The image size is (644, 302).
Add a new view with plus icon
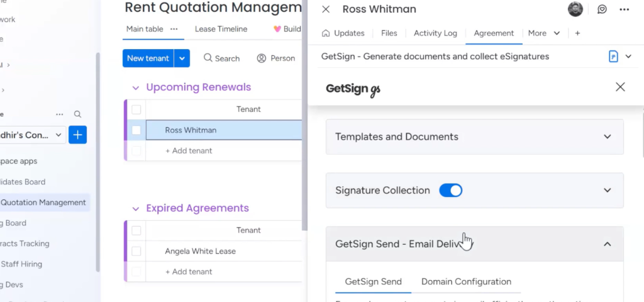click(577, 33)
